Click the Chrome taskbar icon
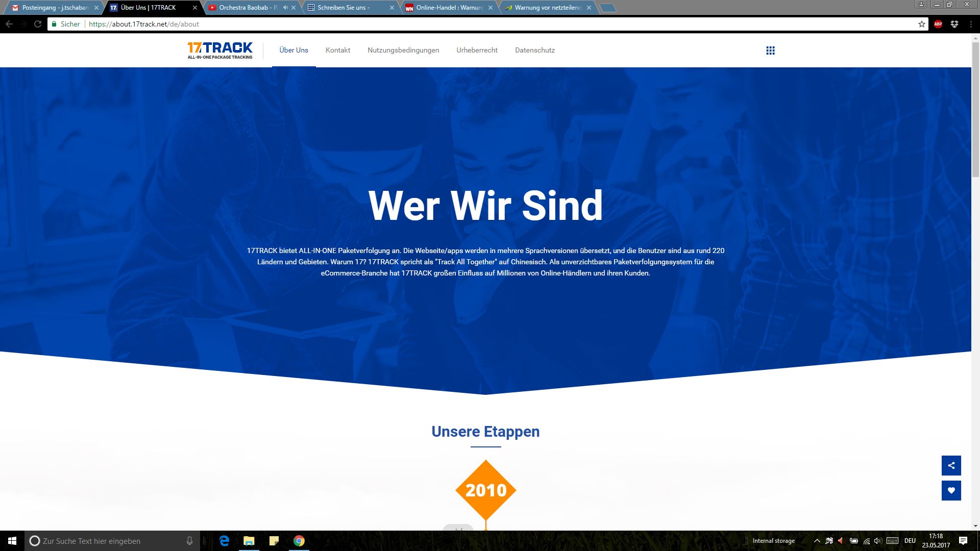The width and height of the screenshot is (980, 551). coord(299,541)
